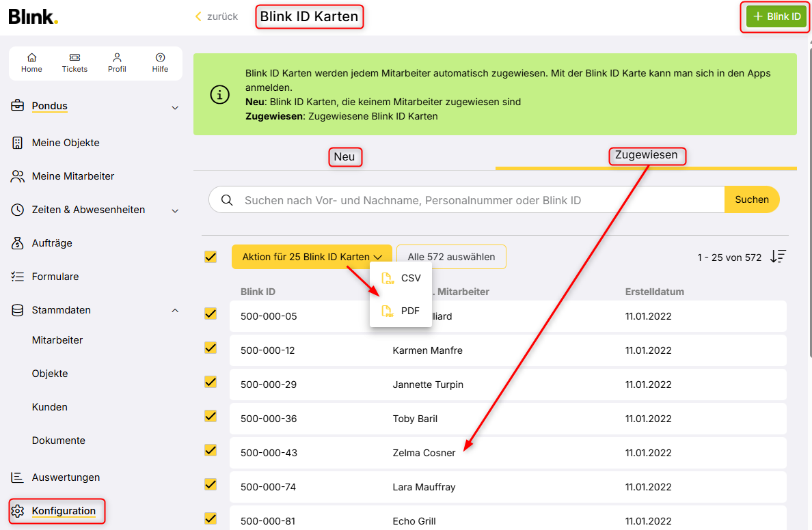
Task: Collapse the Stammdaten section
Action: coord(175,311)
